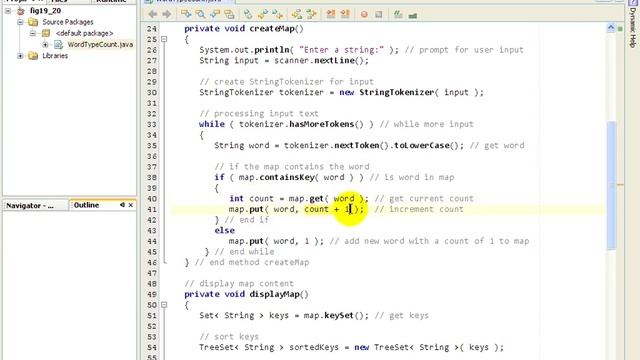
Task: Expand the WordTypeCount.java node
Action: (x=45, y=44)
